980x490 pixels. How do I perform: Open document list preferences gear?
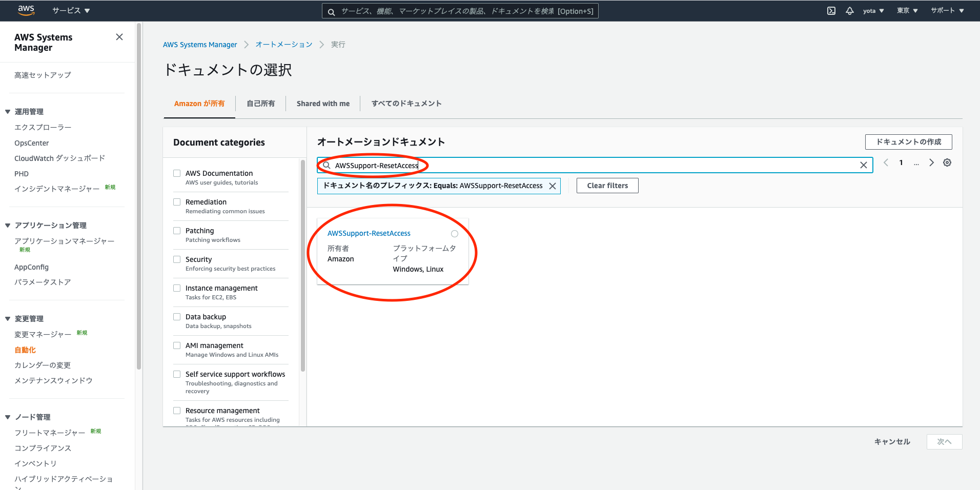(947, 162)
